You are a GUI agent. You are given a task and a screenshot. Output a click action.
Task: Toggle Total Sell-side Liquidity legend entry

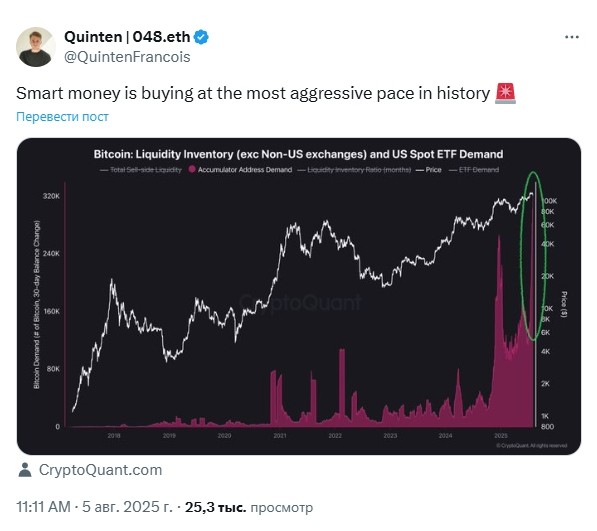point(141,170)
